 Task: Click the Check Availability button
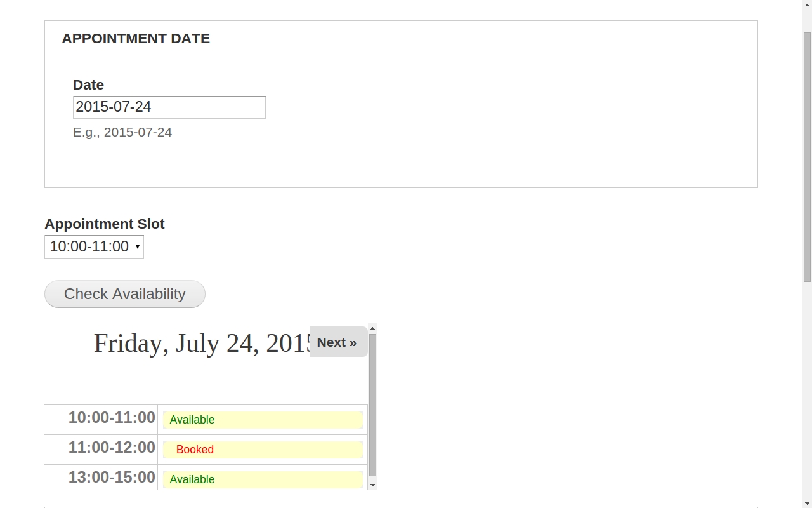pos(125,294)
